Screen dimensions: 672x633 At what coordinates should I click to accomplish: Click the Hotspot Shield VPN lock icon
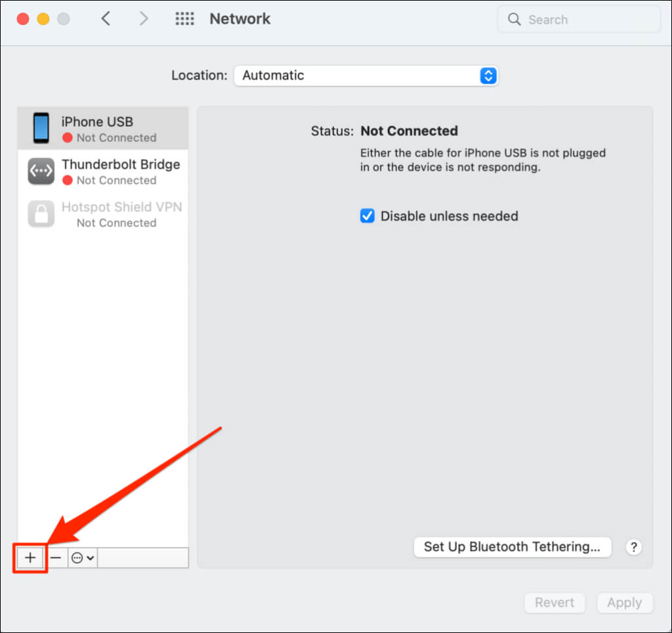pyautogui.click(x=41, y=213)
